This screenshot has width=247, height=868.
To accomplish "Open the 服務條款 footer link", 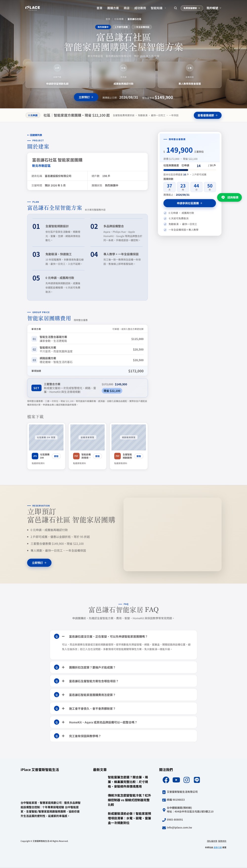I will click(x=222, y=841).
